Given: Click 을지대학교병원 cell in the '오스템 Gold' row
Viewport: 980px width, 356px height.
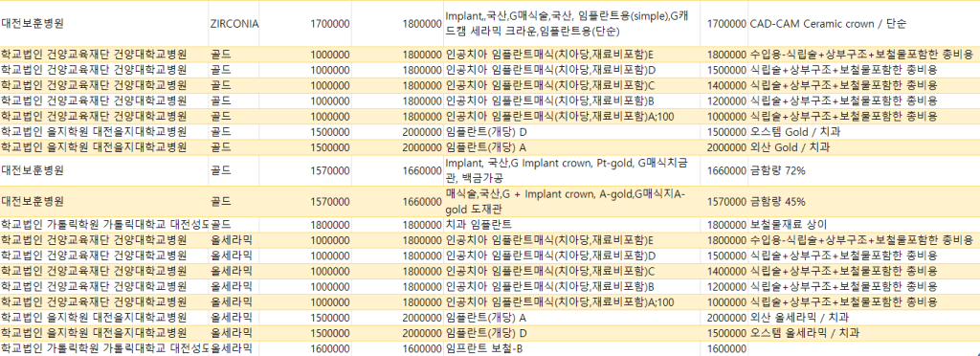Looking at the screenshot, I should [x=104, y=132].
